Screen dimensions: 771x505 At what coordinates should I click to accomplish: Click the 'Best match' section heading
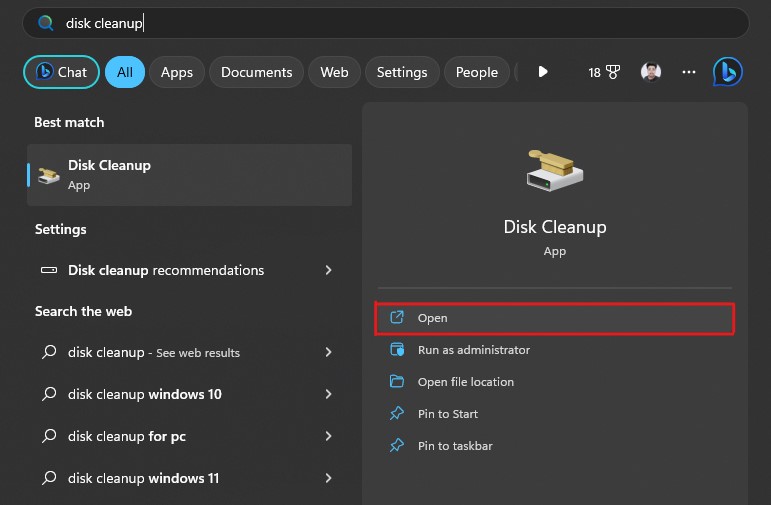[69, 122]
